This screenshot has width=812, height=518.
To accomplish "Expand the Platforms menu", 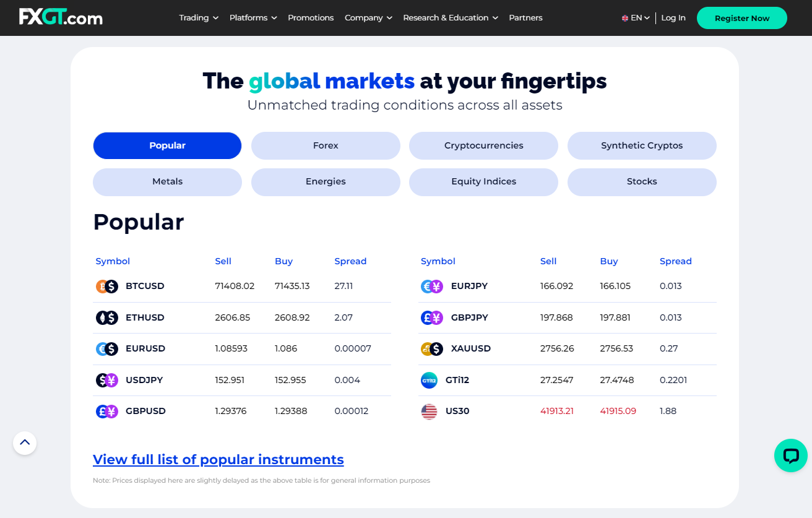I will pos(253,17).
